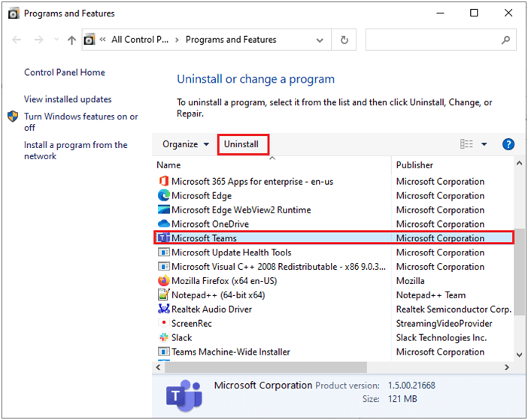Click the Microsoft OneDrive cloud icon
Image resolution: width=528 pixels, height=420 pixels.
(164, 224)
